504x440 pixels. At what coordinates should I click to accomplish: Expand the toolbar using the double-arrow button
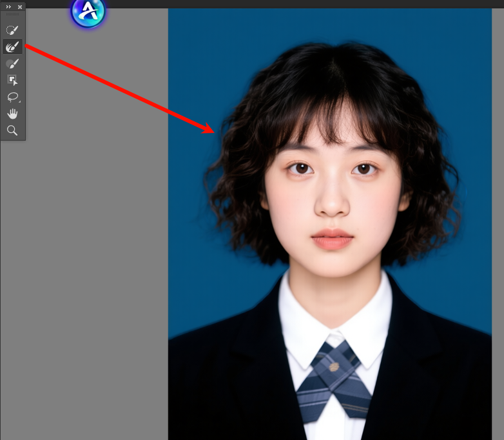pos(8,6)
